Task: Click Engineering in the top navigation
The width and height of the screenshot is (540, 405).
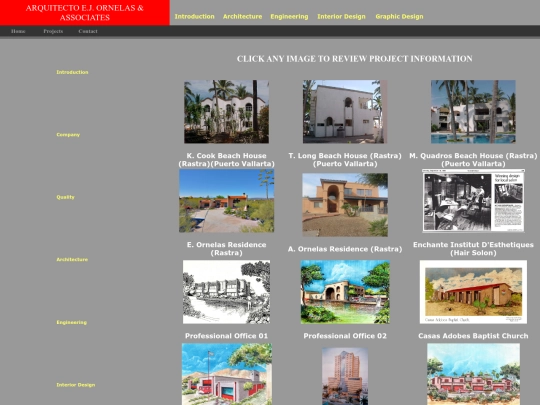Action: (289, 17)
